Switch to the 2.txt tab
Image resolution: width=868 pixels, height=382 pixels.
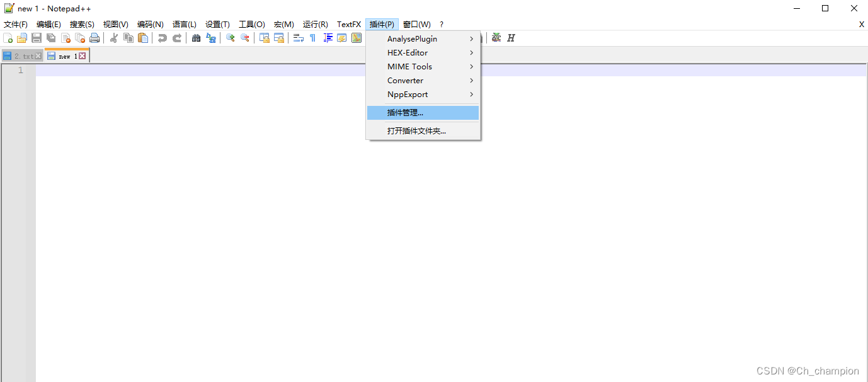[x=22, y=56]
